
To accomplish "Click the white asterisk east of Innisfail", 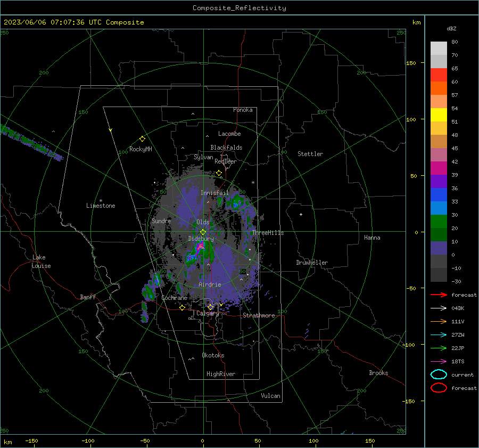I will [x=253, y=183].
